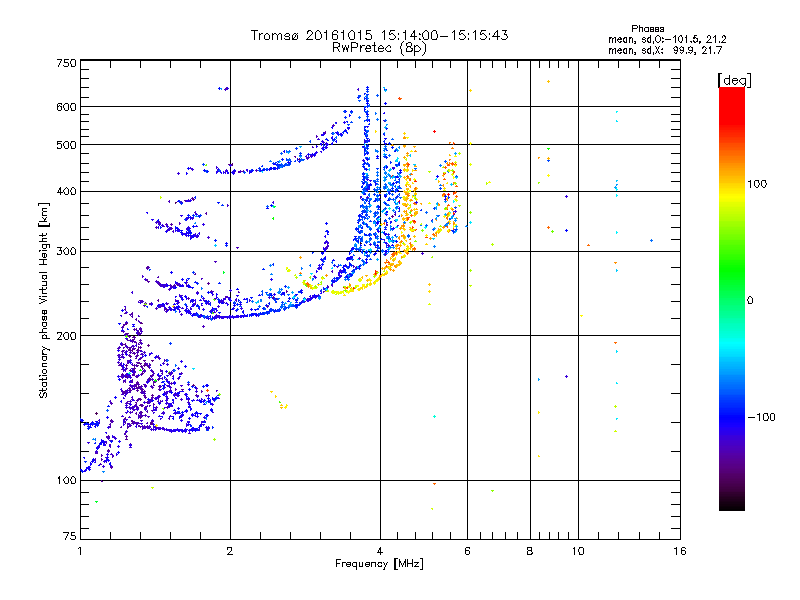Click the 'Phases' header text
The width and height of the screenshot is (800, 600).
647,29
